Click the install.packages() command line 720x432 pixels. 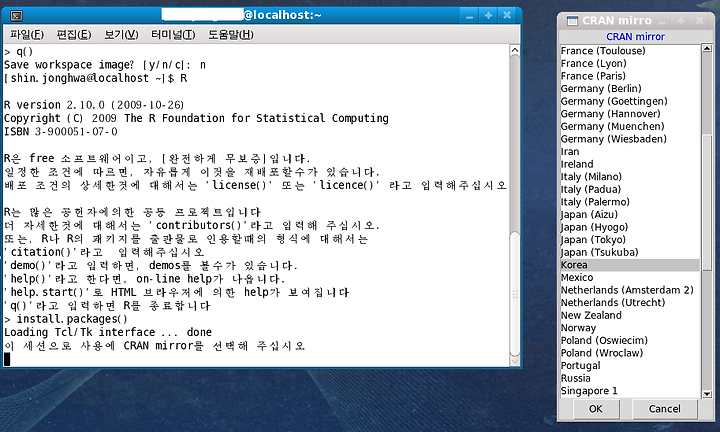tap(66, 319)
